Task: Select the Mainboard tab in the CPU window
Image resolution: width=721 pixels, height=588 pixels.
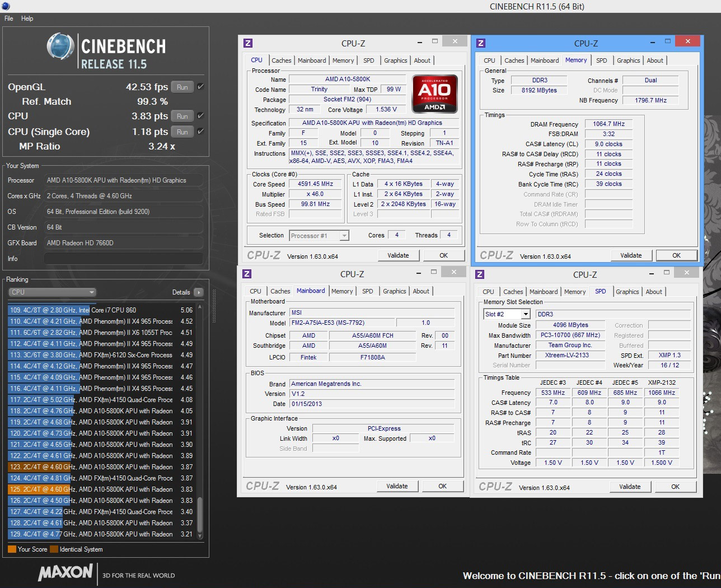Action: coord(312,60)
